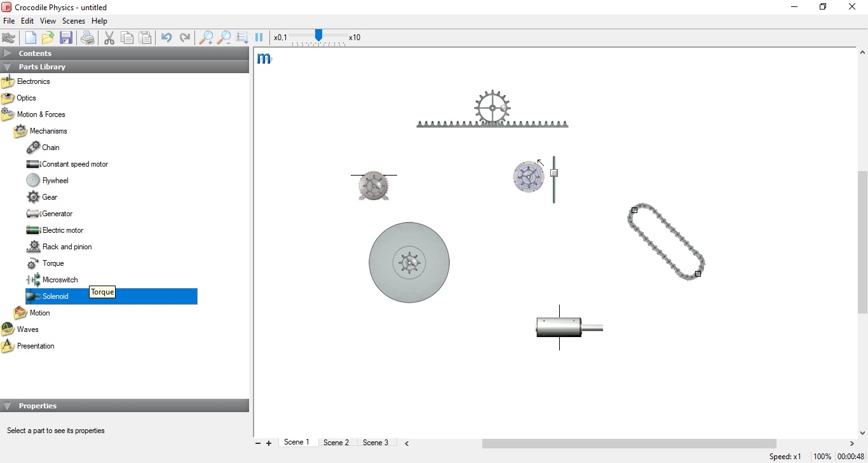Click the horizontal scrollbar left arrow
The height and width of the screenshot is (463, 868).
tap(407, 443)
